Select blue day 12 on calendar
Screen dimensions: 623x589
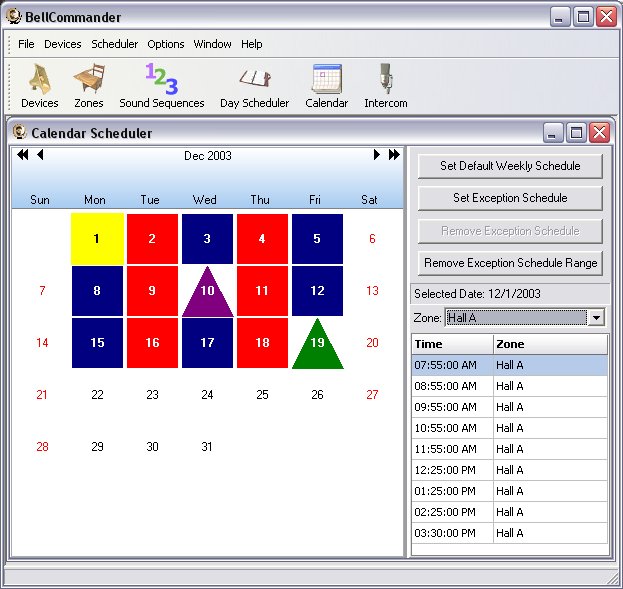click(317, 291)
